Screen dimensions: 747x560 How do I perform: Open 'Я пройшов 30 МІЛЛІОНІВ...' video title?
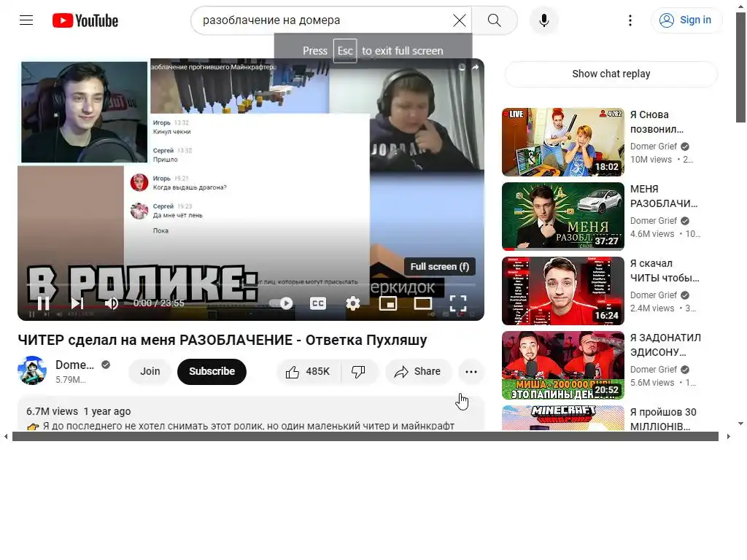[x=663, y=418]
